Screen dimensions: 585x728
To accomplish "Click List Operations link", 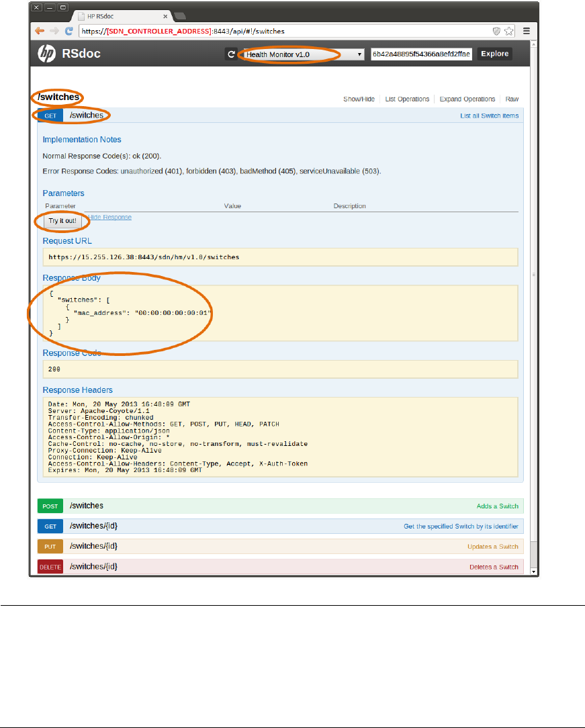I will point(407,99).
